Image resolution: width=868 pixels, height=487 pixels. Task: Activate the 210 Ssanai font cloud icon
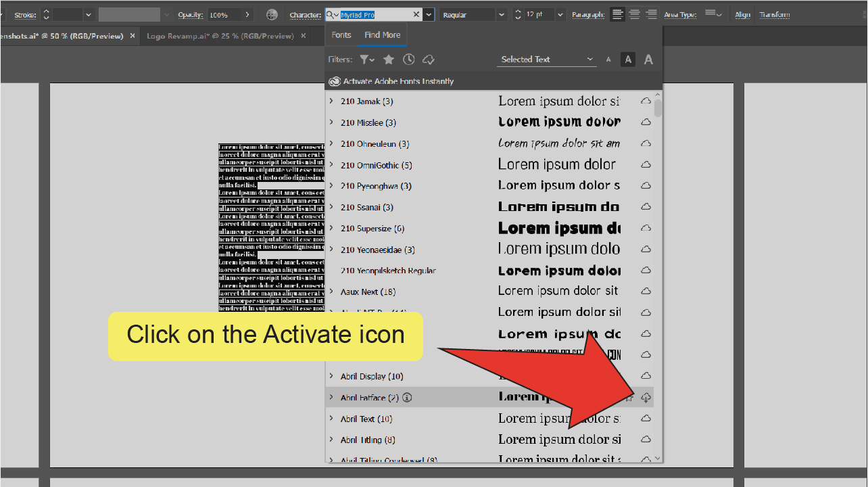click(x=646, y=207)
